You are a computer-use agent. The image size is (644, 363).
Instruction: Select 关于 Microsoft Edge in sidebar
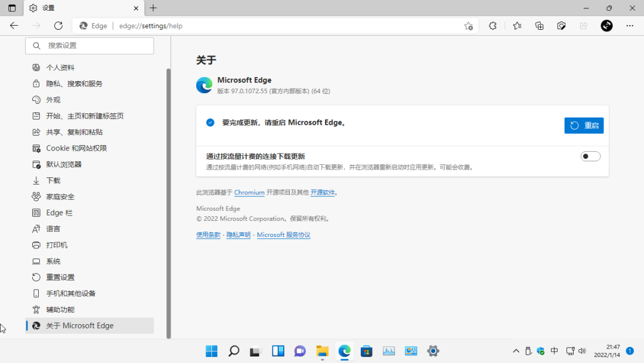tap(89, 325)
